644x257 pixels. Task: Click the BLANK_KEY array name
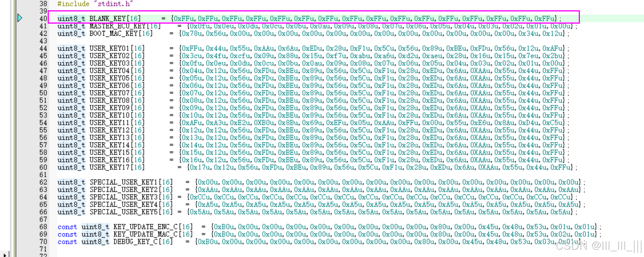(x=108, y=19)
